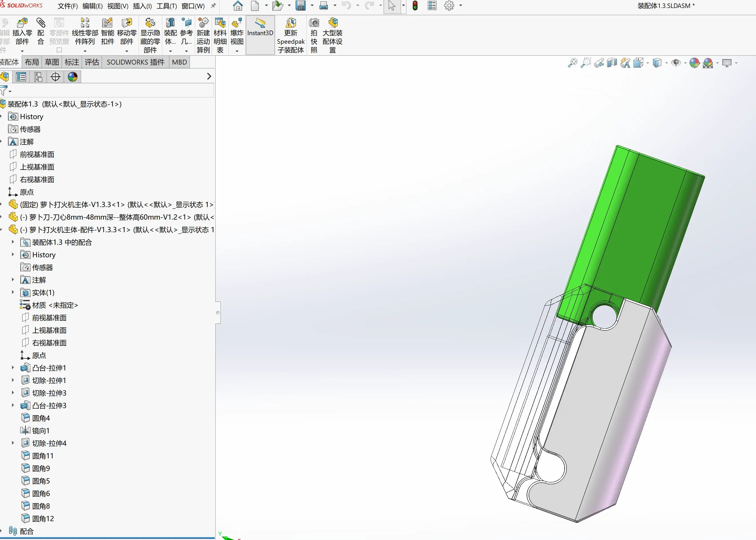Open the 插入(I) menu
Image resolution: width=756 pixels, height=540 pixels.
click(x=142, y=6)
